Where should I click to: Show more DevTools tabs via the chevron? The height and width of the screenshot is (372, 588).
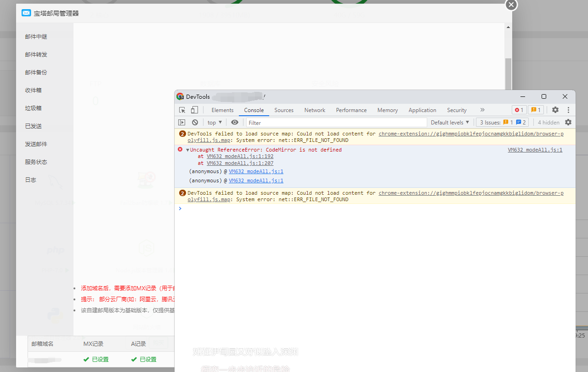point(482,110)
